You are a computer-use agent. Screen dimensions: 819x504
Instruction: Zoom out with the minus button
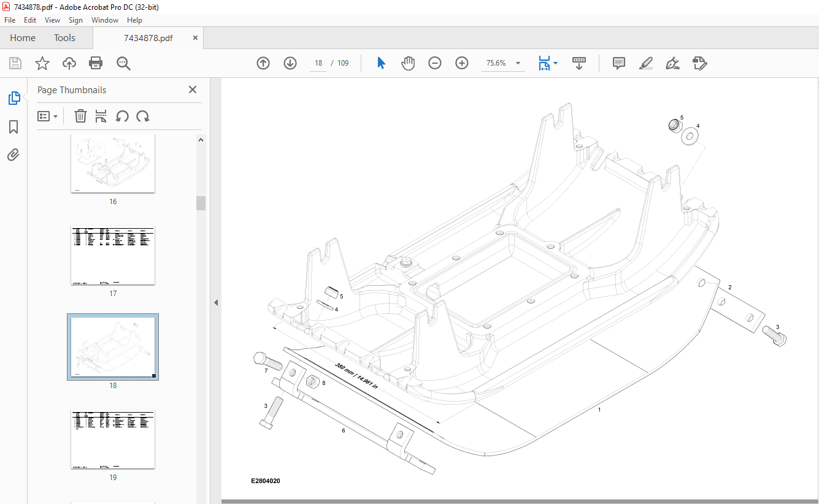pyautogui.click(x=435, y=63)
